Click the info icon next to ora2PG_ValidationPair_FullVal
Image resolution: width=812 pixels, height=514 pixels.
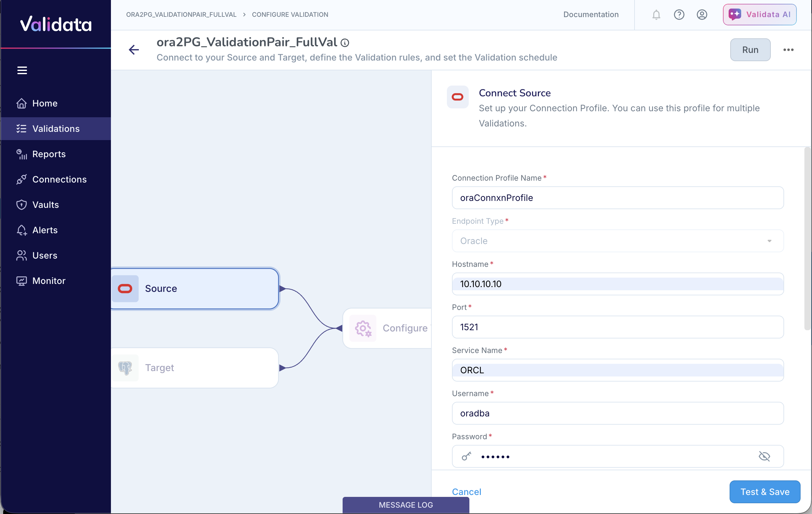(345, 42)
